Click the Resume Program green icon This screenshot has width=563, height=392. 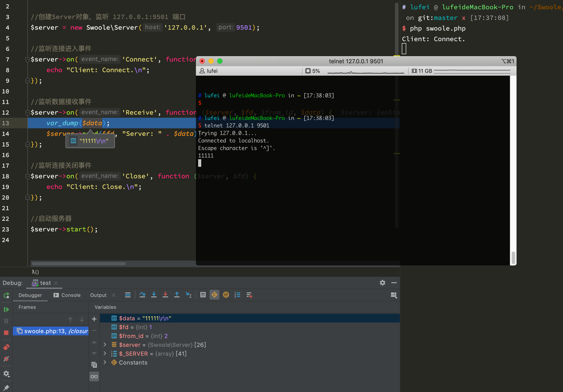coord(6,309)
